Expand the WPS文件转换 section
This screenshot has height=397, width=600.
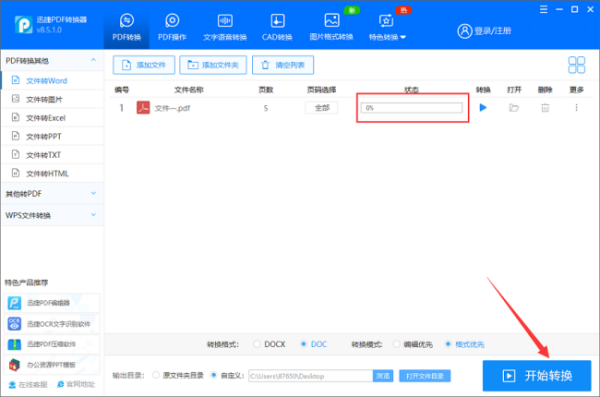coord(52,215)
